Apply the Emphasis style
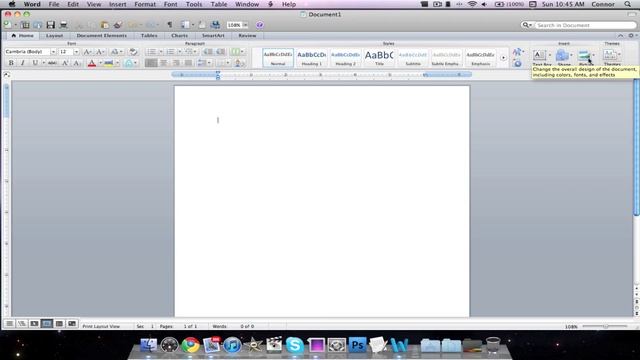This screenshot has height=360, width=640. coord(480,58)
